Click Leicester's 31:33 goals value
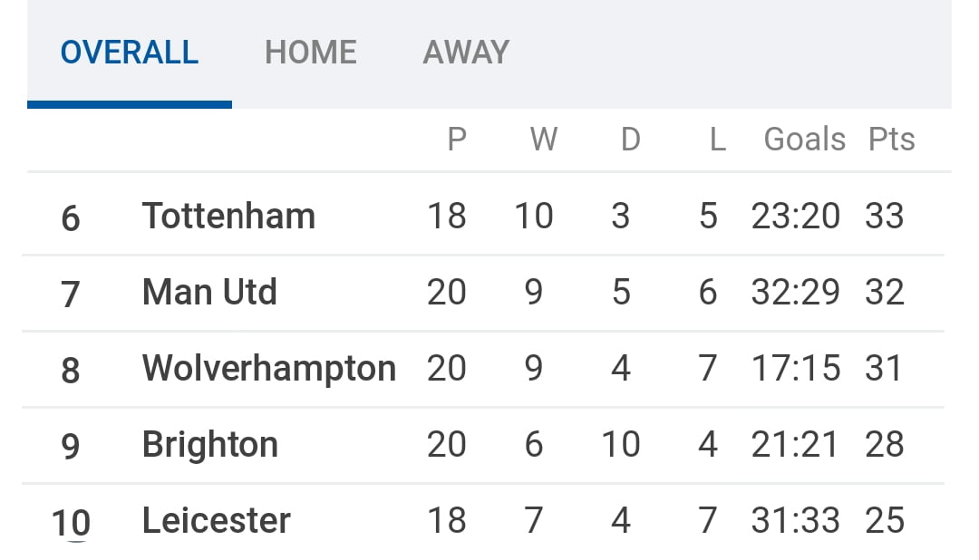Screen dimensions: 979x560 [x=795, y=521]
